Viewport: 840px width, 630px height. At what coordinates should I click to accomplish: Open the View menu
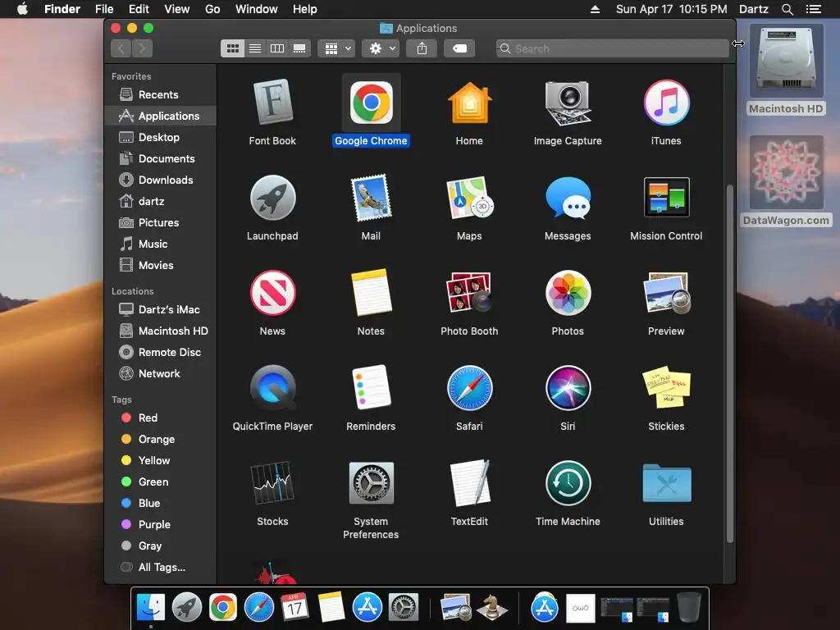[177, 9]
